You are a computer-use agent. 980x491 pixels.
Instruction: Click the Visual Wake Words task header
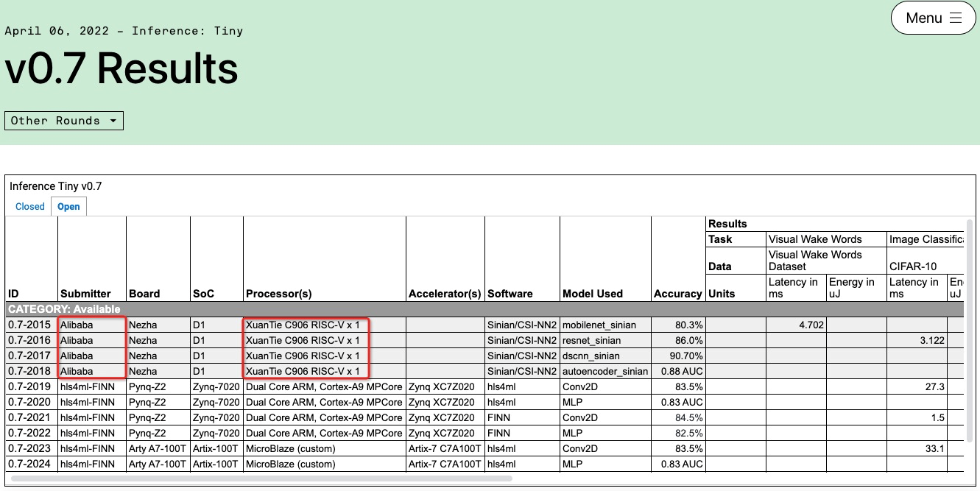826,239
